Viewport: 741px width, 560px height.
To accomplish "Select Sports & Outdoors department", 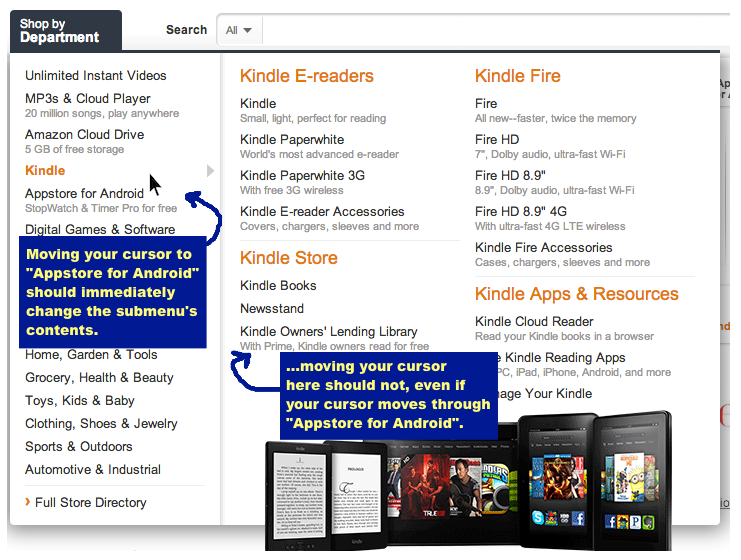I will (x=78, y=447).
